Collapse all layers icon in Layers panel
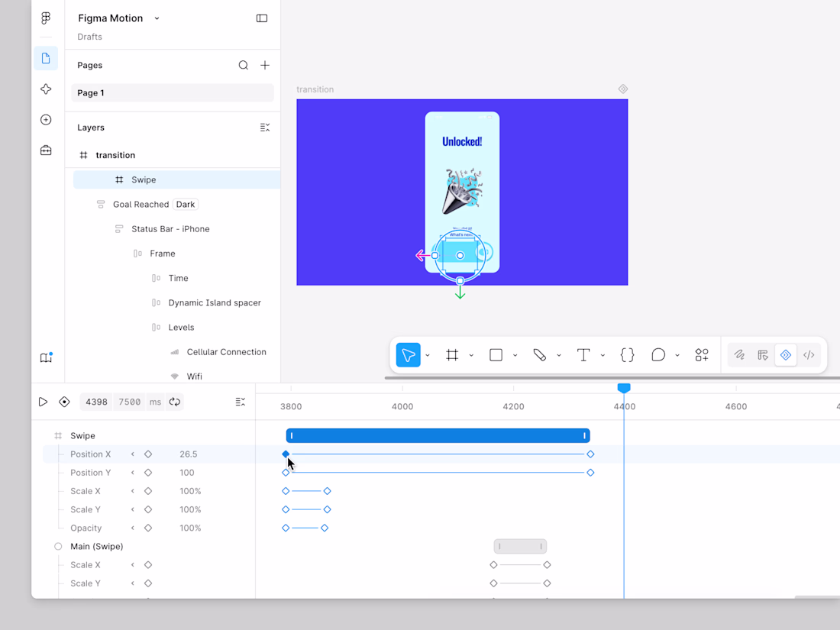Viewport: 840px width, 630px height. click(x=265, y=128)
